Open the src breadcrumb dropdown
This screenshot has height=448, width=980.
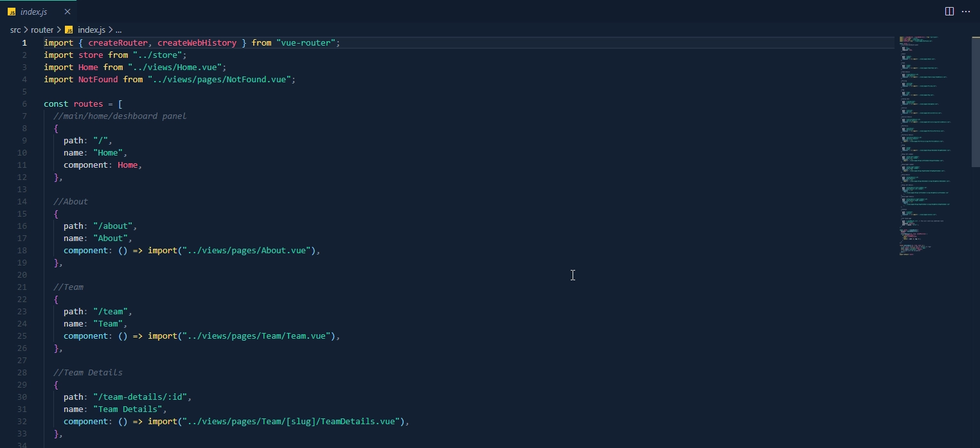(x=15, y=30)
